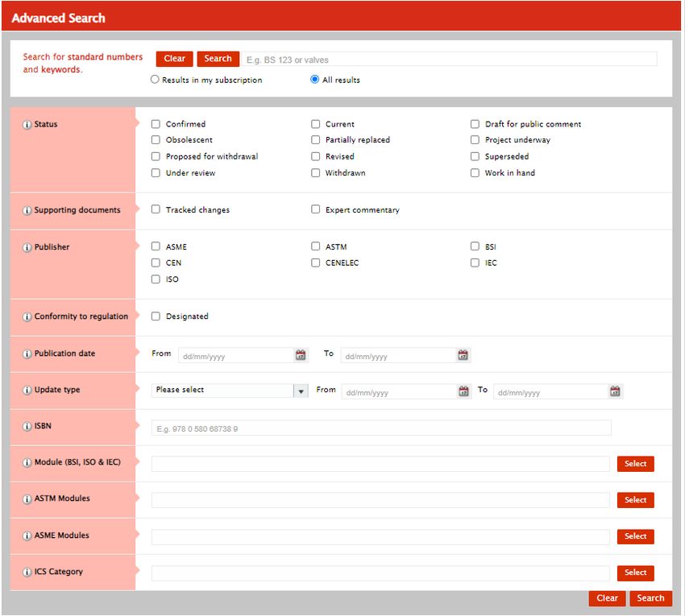The height and width of the screenshot is (616, 685).
Task: Click the info icon beside Status
Action: [x=27, y=125]
